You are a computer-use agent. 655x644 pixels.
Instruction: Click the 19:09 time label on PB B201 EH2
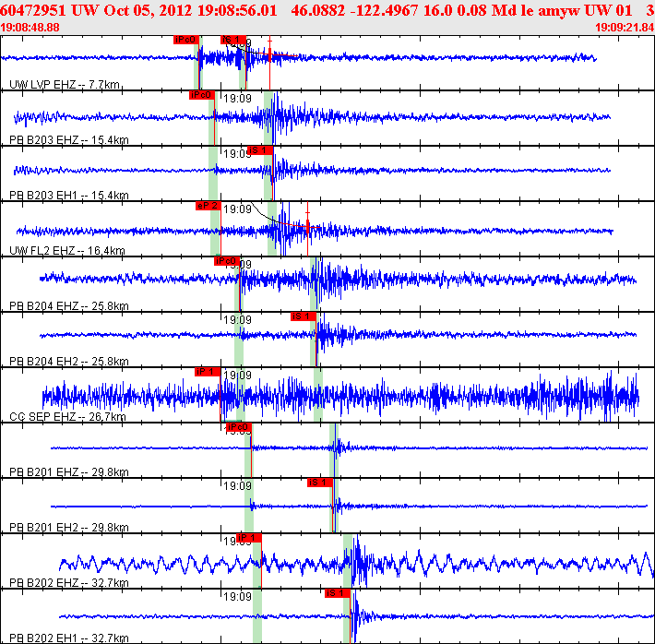click(238, 486)
